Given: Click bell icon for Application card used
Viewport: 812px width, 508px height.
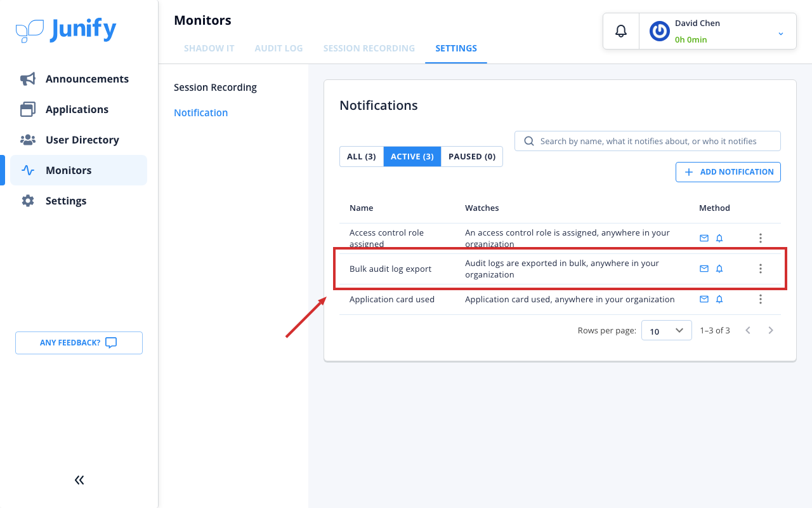Looking at the screenshot, I should (719, 299).
